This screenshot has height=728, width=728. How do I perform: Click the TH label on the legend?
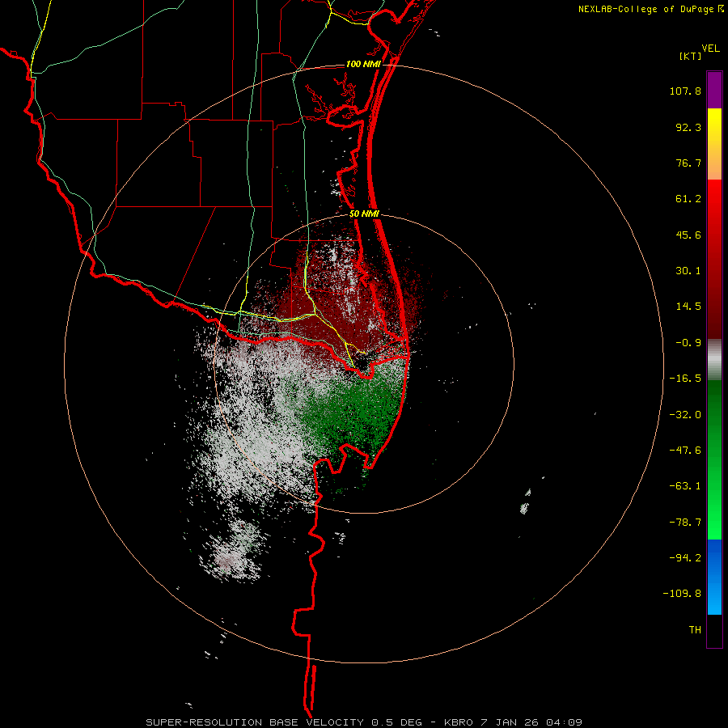click(x=695, y=630)
